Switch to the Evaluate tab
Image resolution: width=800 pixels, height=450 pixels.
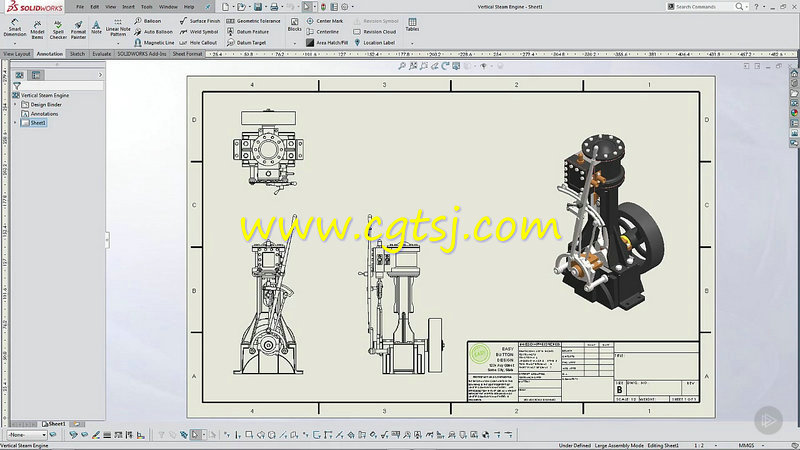102,54
